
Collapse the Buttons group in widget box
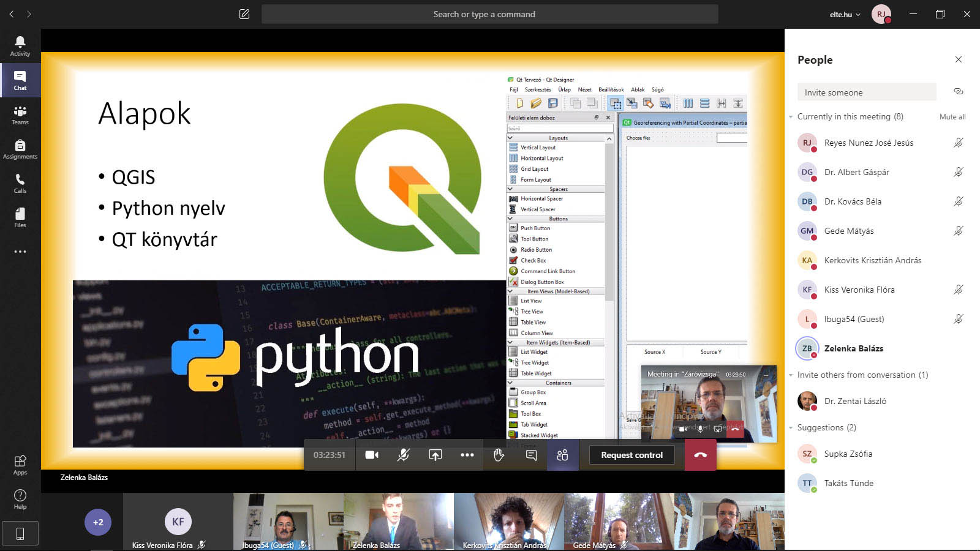point(510,219)
